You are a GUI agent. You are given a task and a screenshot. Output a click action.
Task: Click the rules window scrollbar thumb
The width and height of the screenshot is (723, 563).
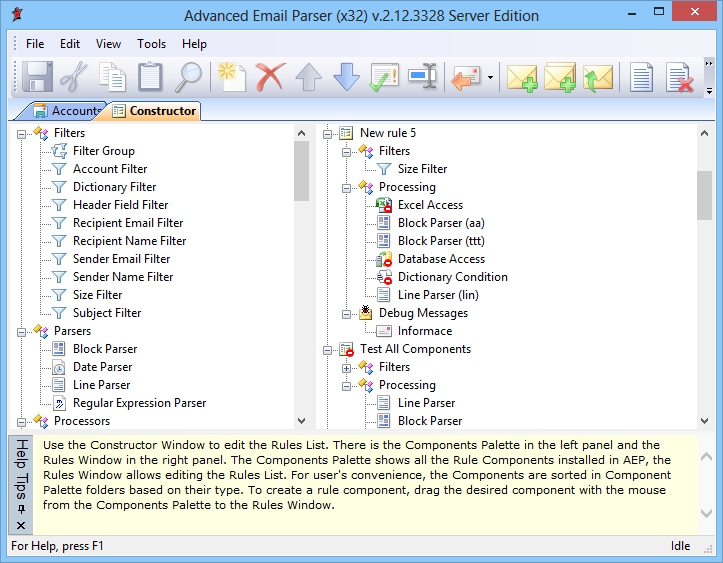[704, 195]
